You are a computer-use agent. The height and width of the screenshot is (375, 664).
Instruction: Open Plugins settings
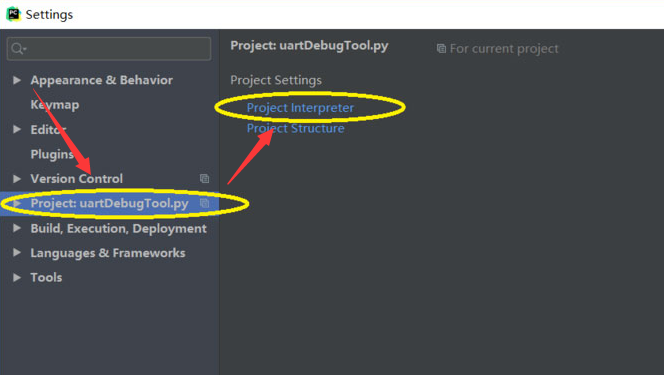52,154
